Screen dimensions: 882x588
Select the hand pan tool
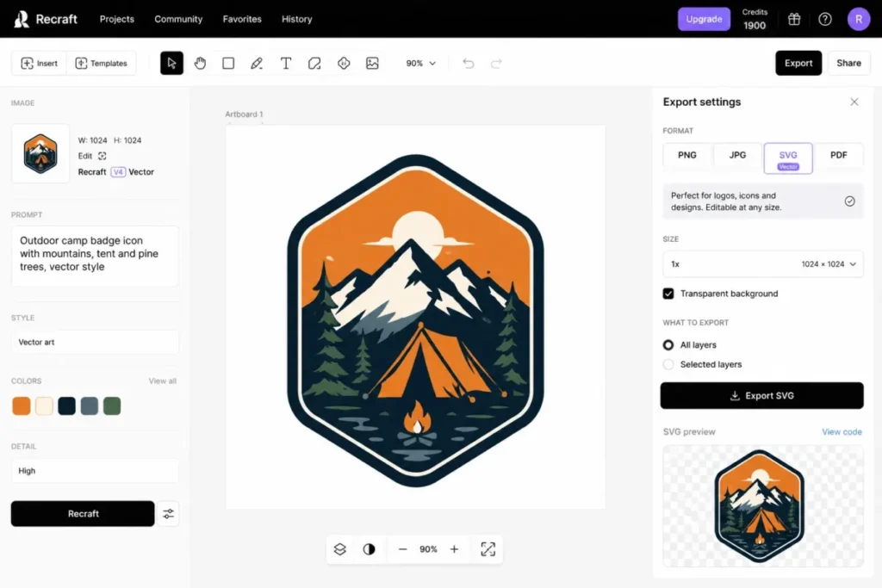(200, 63)
